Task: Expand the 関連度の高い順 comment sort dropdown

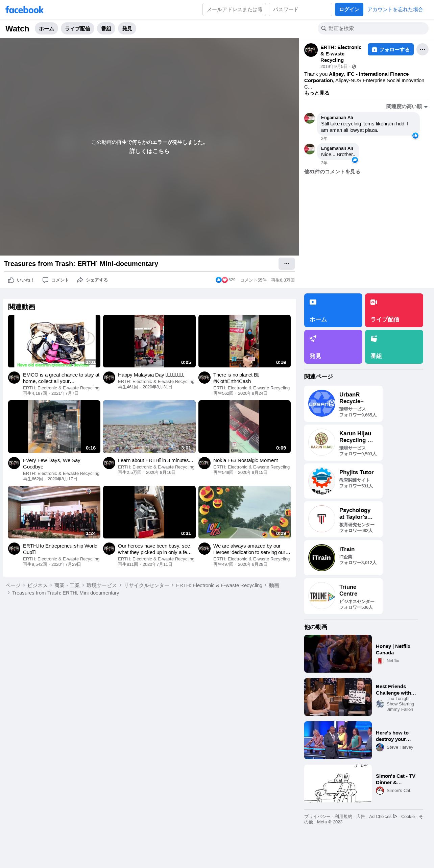Action: [407, 106]
